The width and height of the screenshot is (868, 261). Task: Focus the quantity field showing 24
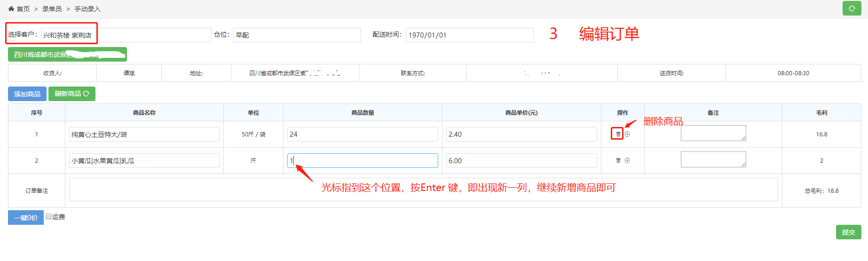(362, 134)
